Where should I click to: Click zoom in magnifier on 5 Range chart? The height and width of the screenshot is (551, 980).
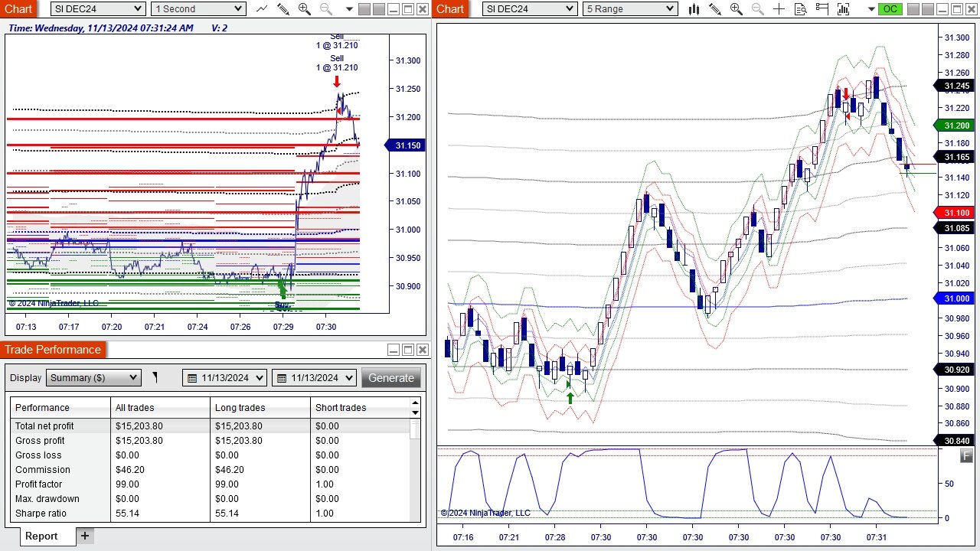[737, 9]
